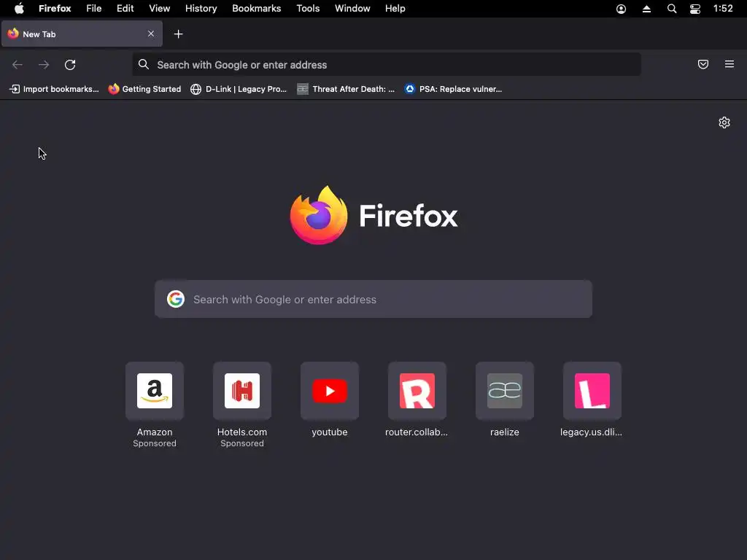Click the eject icon in menu bar
This screenshot has height=560, width=747.
tap(646, 9)
